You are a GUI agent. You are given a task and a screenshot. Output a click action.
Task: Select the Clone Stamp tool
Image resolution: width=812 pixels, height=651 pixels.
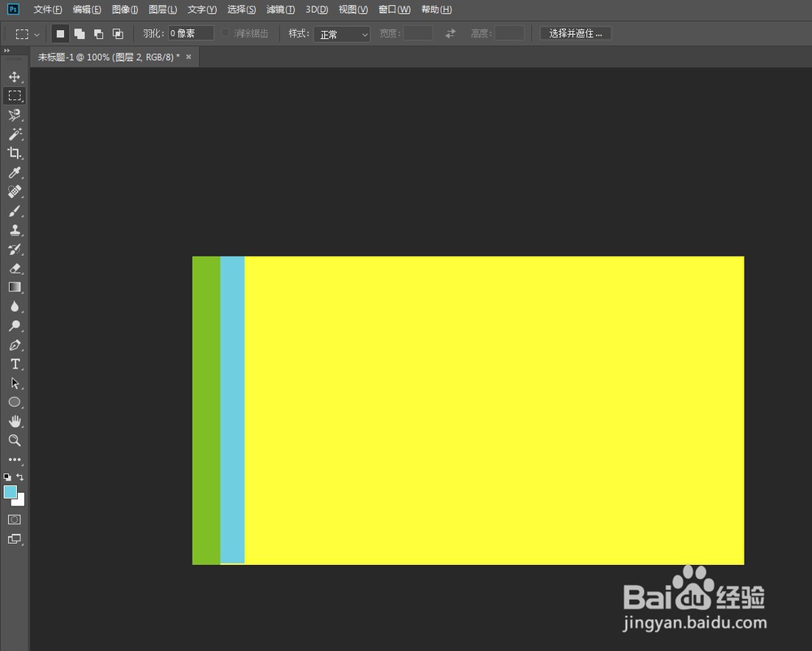[15, 230]
